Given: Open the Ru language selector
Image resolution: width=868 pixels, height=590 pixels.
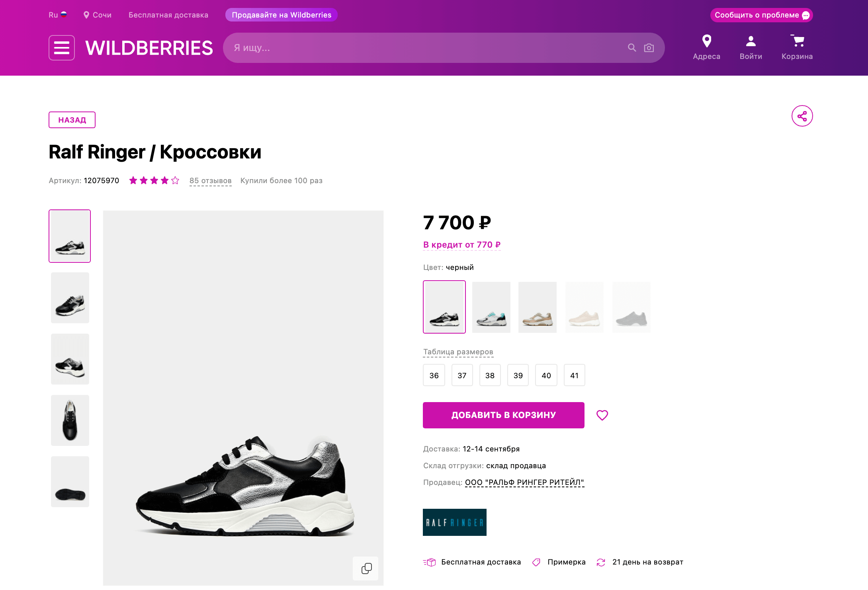Looking at the screenshot, I should [x=58, y=15].
